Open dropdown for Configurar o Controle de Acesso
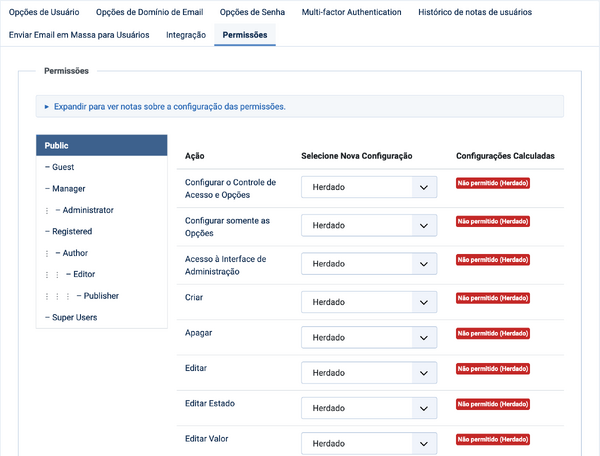This screenshot has width=600, height=456. 369,187
